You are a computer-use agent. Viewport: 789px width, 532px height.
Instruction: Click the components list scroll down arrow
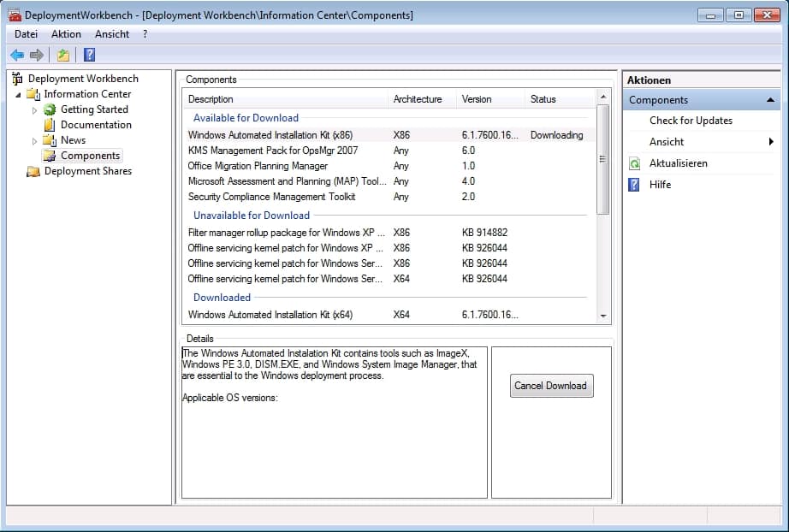pos(602,316)
